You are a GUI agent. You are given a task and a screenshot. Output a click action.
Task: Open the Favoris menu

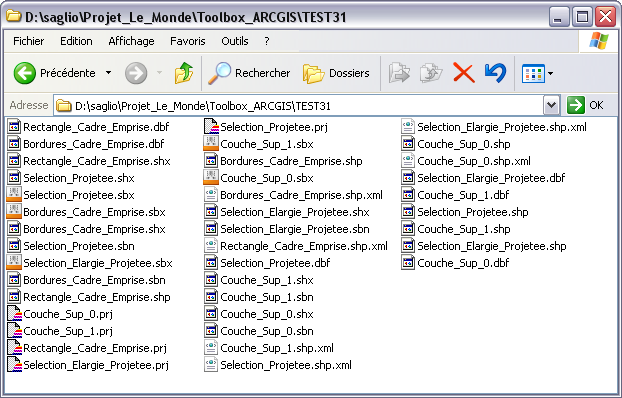pos(188,41)
